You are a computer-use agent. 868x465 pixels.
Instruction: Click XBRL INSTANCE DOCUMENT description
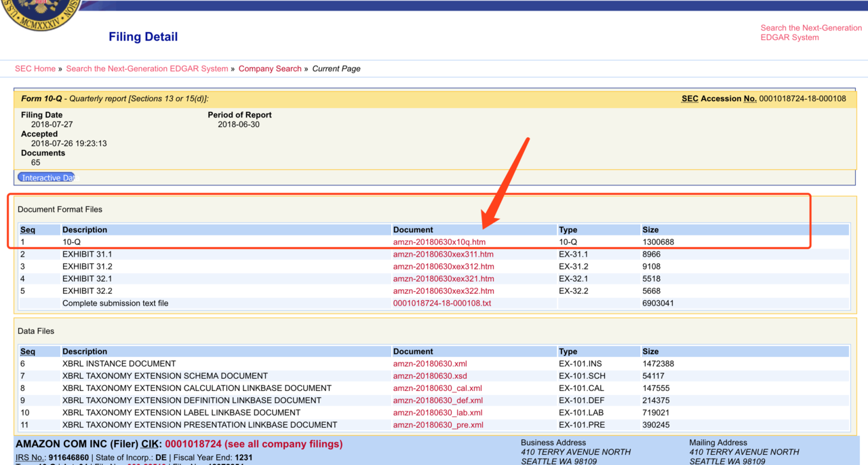click(x=119, y=363)
